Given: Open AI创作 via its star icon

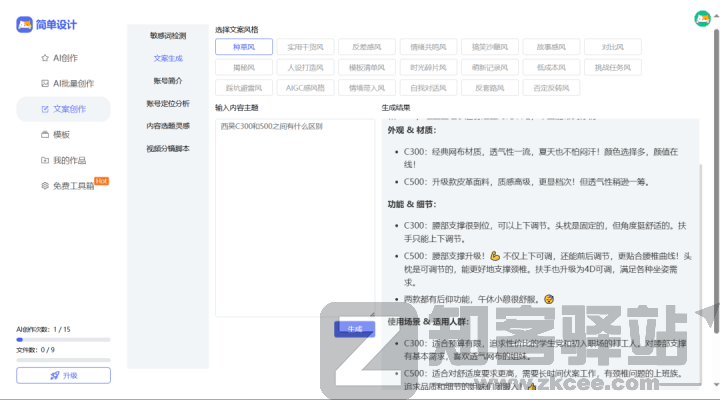Looking at the screenshot, I should [45, 58].
